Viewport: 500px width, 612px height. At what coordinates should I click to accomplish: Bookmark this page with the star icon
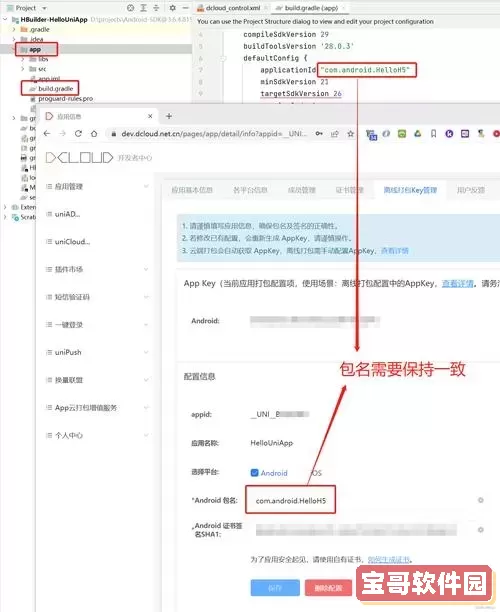351,134
